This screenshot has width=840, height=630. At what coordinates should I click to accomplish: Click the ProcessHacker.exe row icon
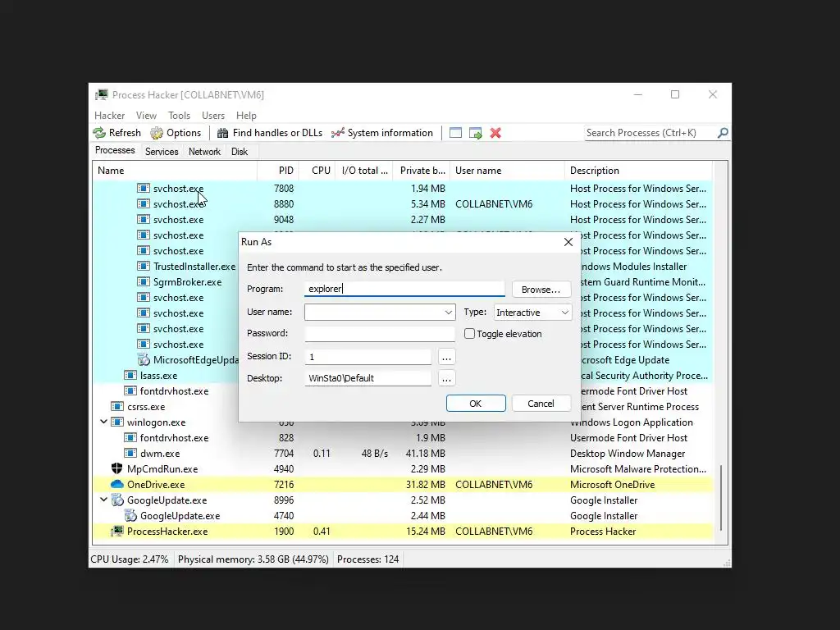(x=116, y=532)
